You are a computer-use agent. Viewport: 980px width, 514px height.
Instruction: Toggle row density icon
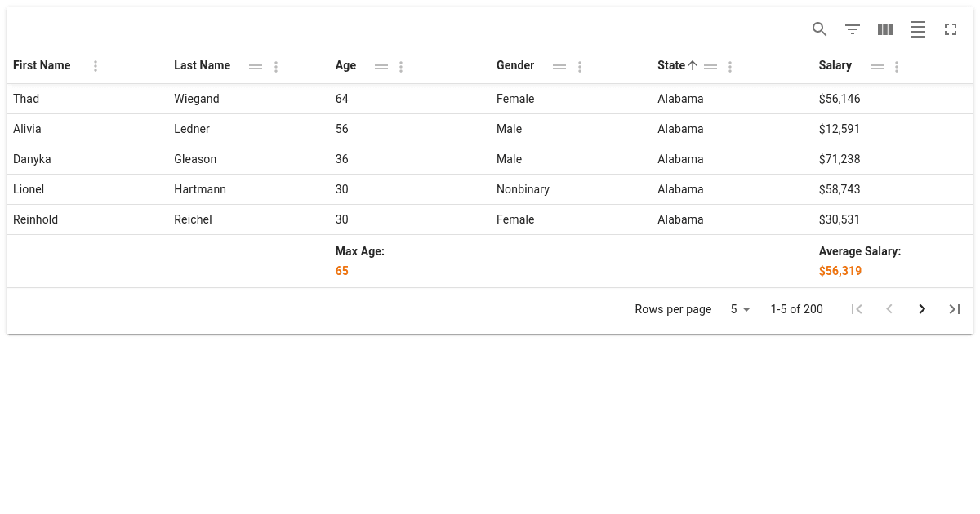918,29
